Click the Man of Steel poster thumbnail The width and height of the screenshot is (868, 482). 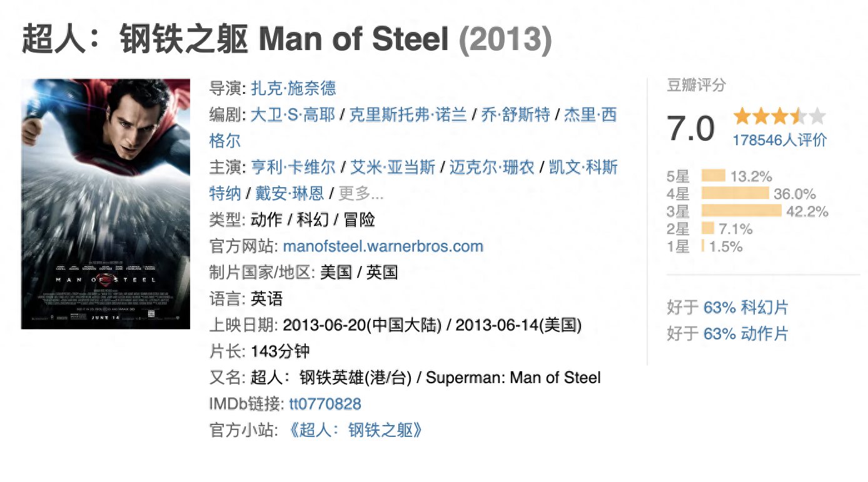[106, 203]
